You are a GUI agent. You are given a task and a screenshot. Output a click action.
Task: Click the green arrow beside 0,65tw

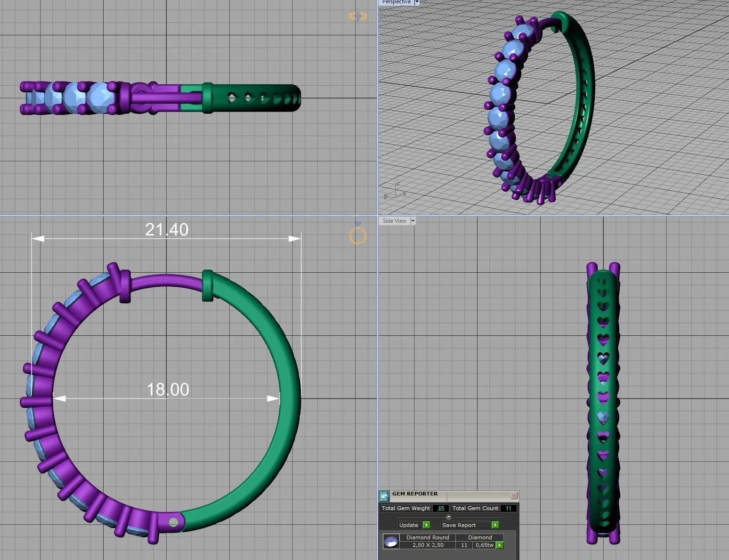click(500, 545)
